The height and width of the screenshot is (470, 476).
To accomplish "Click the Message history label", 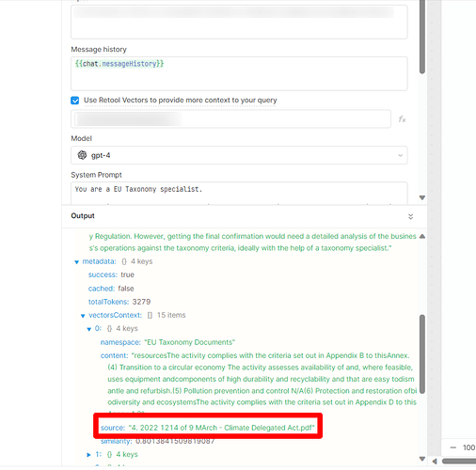I will click(x=99, y=50).
